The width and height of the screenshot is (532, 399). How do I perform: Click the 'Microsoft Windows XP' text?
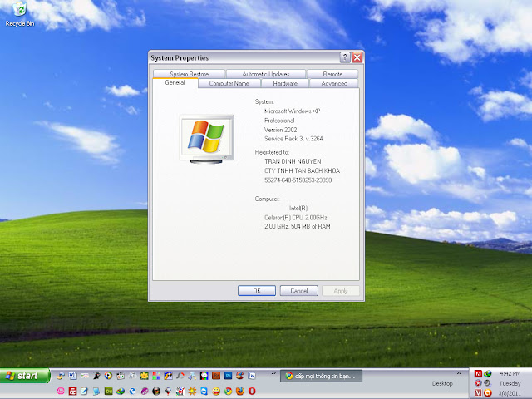pos(292,111)
